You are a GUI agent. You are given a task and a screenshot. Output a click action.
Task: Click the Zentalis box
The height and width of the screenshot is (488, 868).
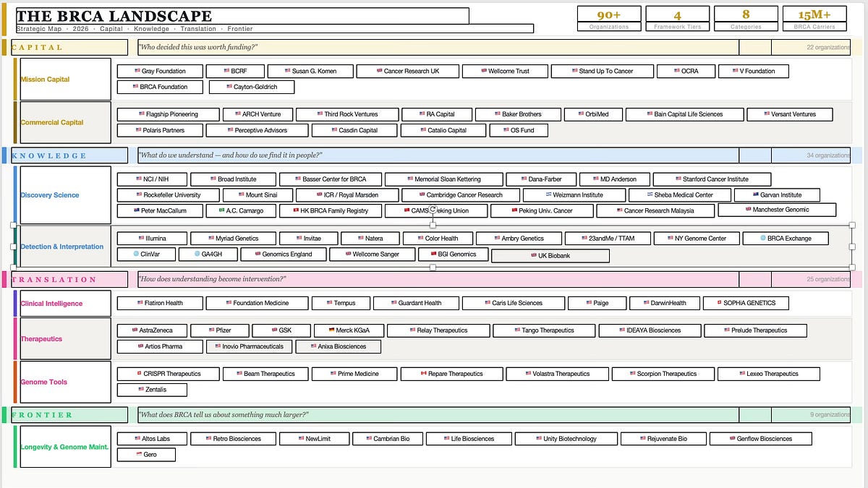point(152,390)
